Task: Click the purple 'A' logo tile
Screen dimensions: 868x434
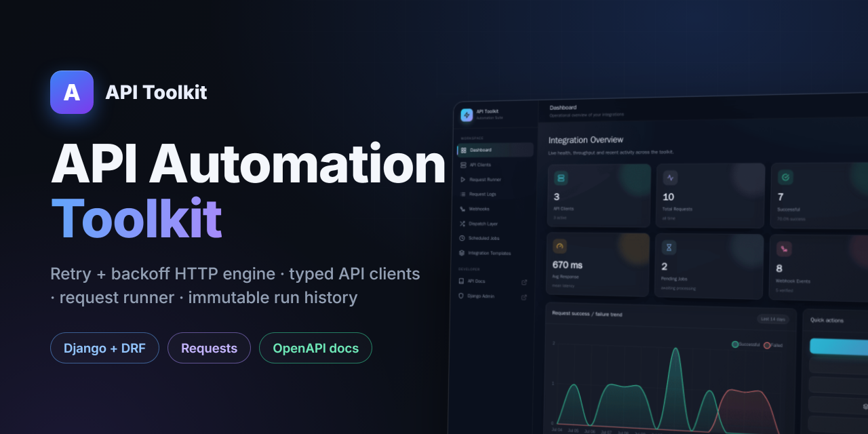Action: point(72,92)
